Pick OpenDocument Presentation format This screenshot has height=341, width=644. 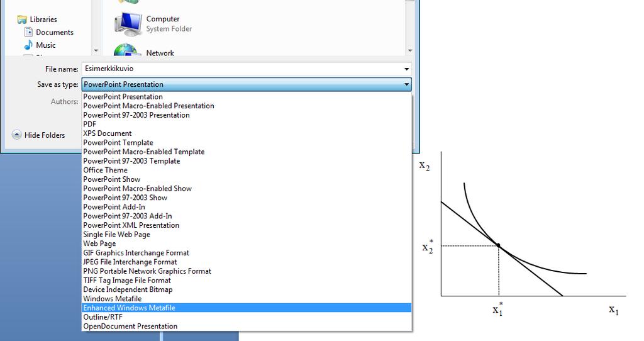coord(247,326)
